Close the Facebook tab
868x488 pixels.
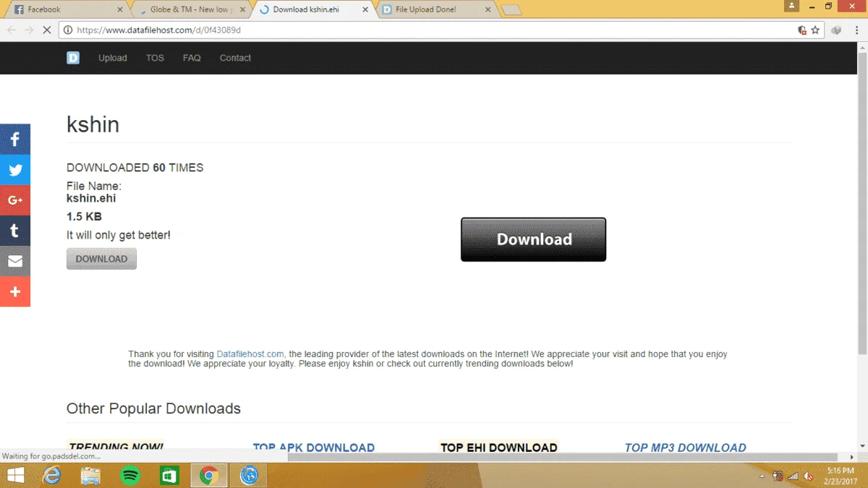pos(119,9)
